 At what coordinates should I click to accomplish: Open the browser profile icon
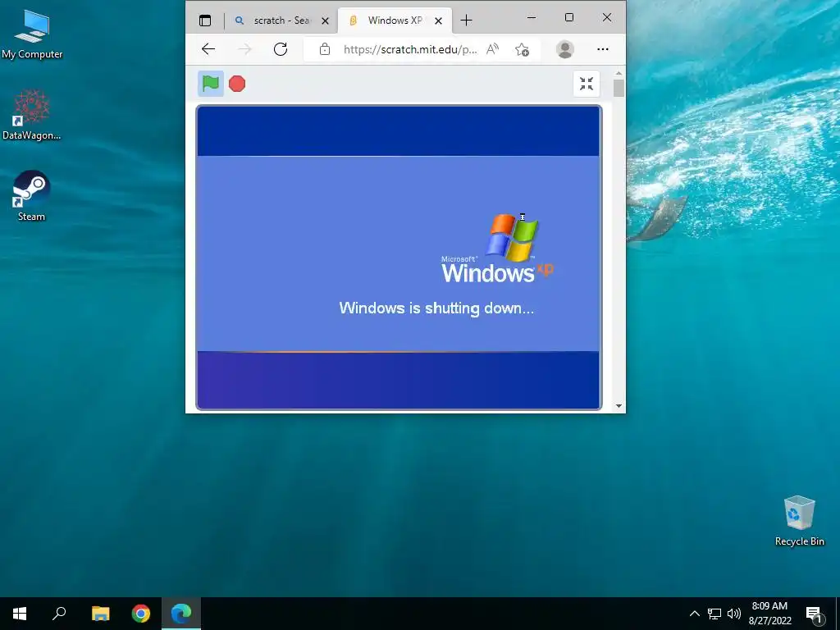pos(564,49)
